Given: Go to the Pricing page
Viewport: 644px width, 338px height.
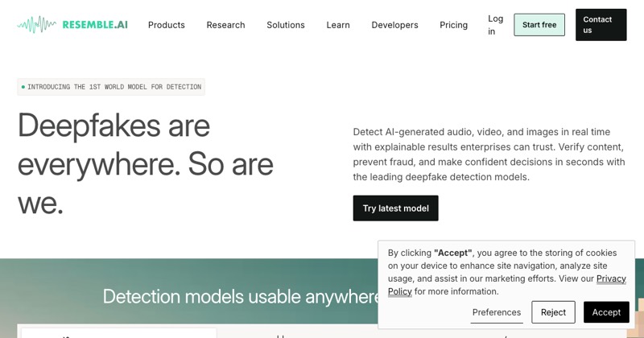Looking at the screenshot, I should coord(453,25).
